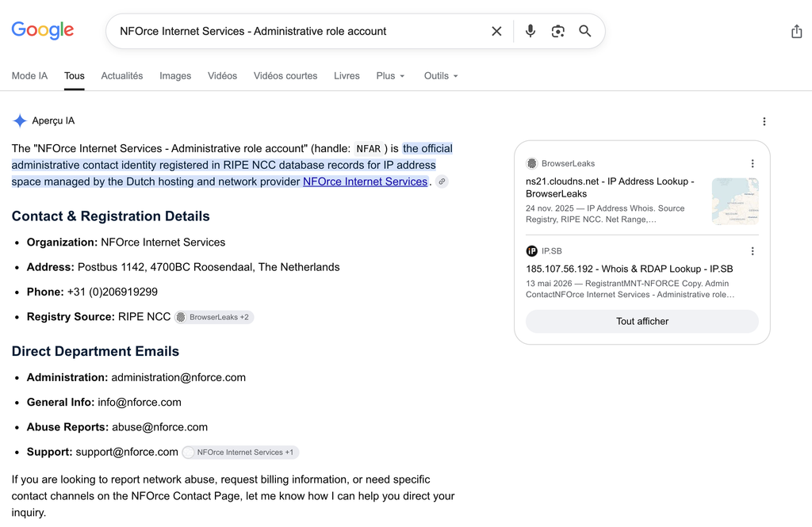Open the BrowserLeaks result options menu
812x527 pixels.
(753, 163)
